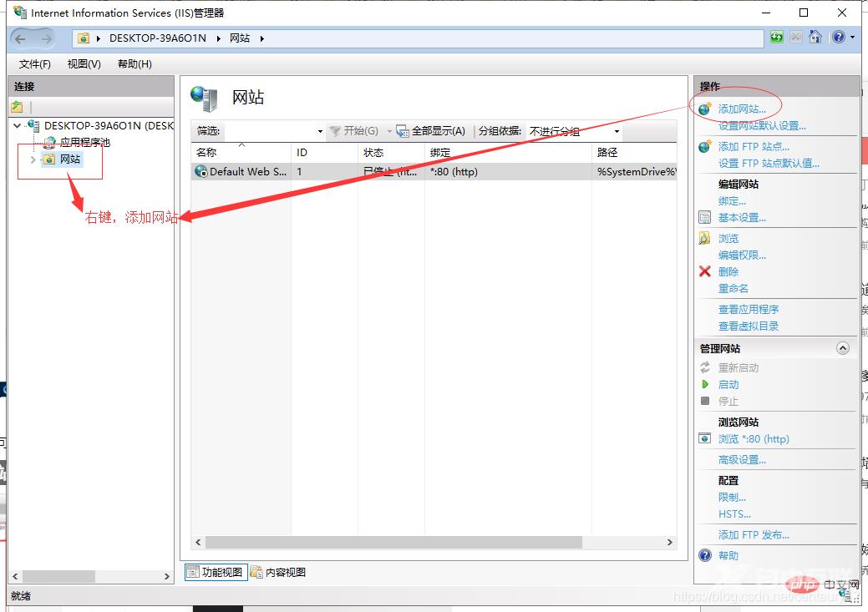Click the Application Pools tree node
This screenshot has width=868, height=612.
coord(84,143)
